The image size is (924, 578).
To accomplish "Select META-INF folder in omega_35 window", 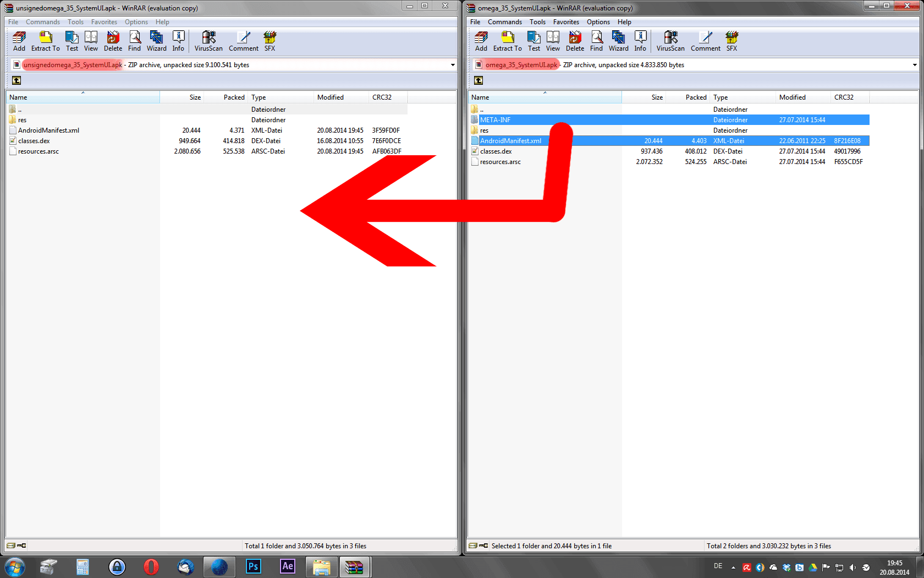I will point(669,120).
